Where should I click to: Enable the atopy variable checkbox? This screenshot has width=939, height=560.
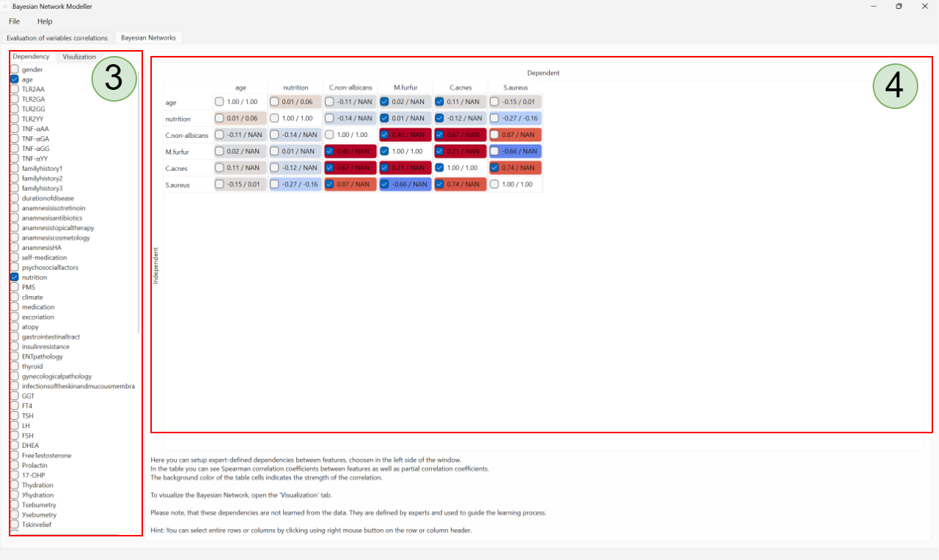coord(13,326)
